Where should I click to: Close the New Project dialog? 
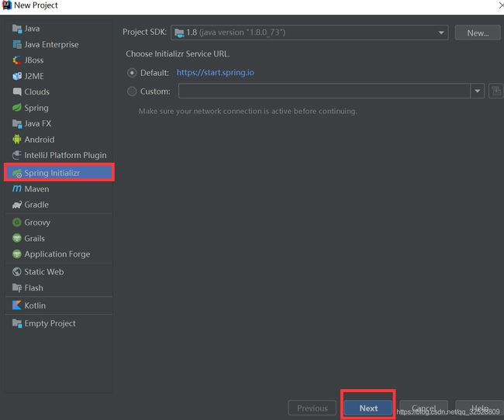501,5
